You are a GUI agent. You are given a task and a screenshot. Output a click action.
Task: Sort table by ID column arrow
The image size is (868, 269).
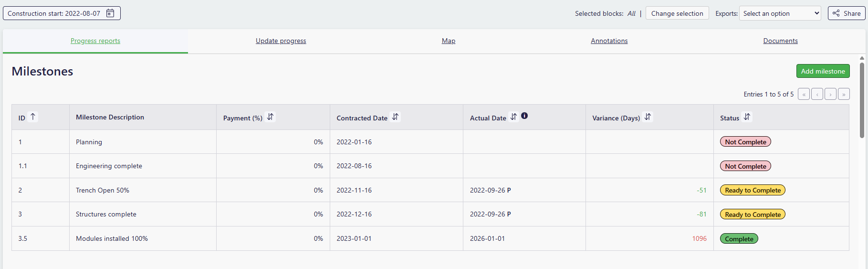(x=32, y=117)
